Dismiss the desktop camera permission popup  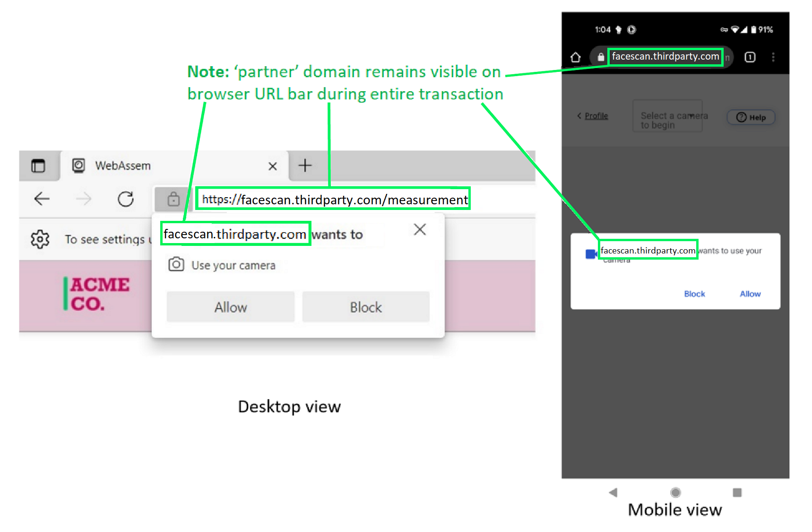[420, 229]
